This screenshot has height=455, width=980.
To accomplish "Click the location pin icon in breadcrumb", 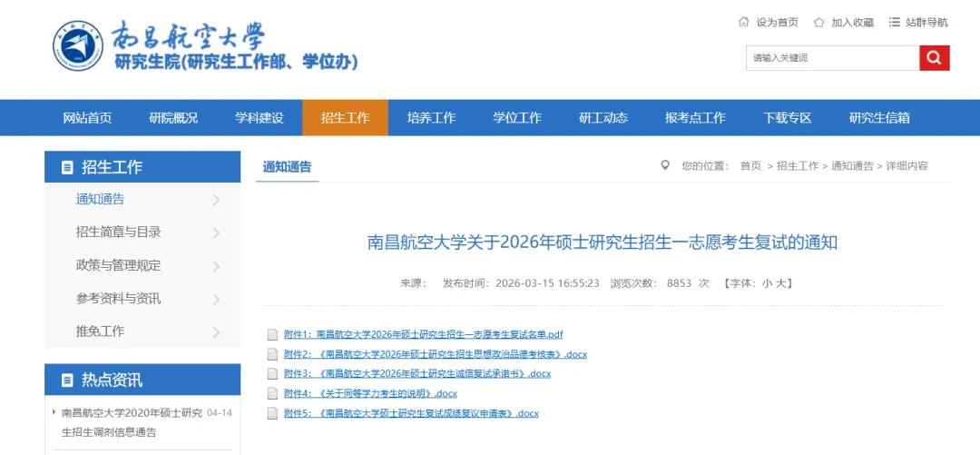I will [x=665, y=165].
